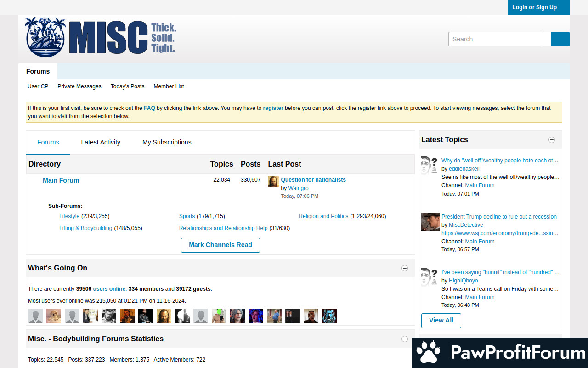Switch to the My Subscriptions tab
The width and height of the screenshot is (588, 368).
point(167,142)
